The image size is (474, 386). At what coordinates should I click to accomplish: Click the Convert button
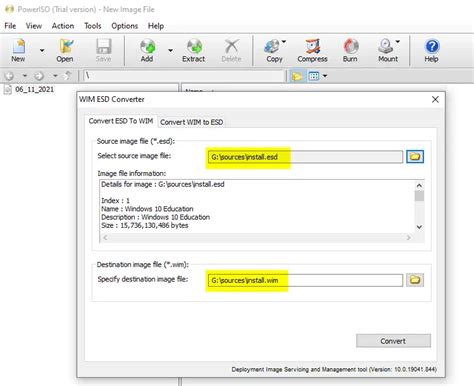pyautogui.click(x=393, y=341)
